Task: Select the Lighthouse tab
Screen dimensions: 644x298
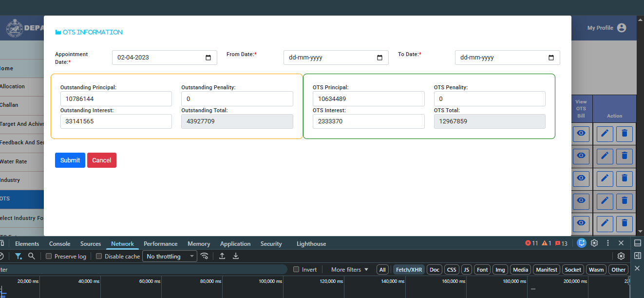Action: 311,244
